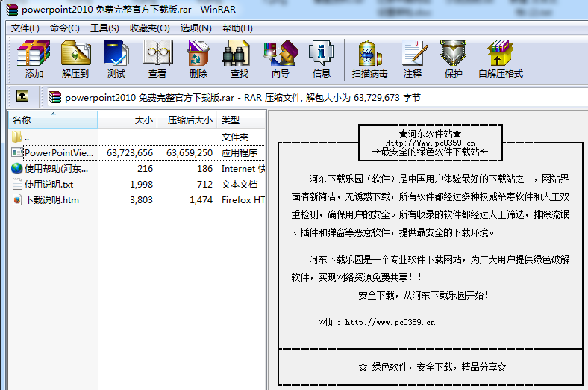Sort by 大小 column header
This screenshot has height=390, width=588.
click(x=127, y=120)
